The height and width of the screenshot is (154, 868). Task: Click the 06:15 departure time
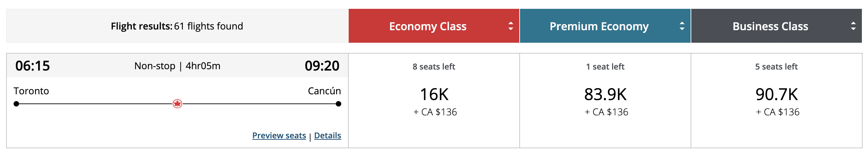[x=33, y=66]
